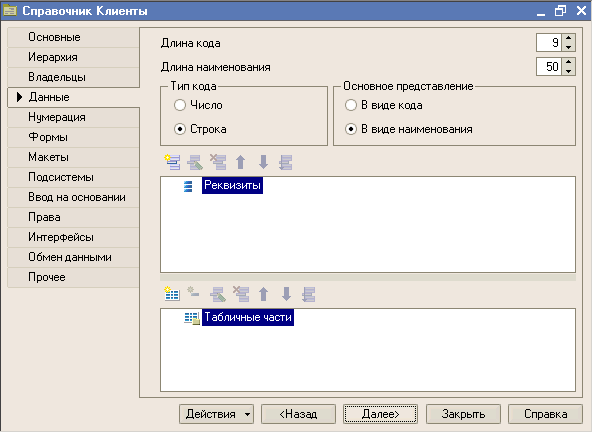
Task: Increase Длина кода value
Action: [x=568, y=38]
